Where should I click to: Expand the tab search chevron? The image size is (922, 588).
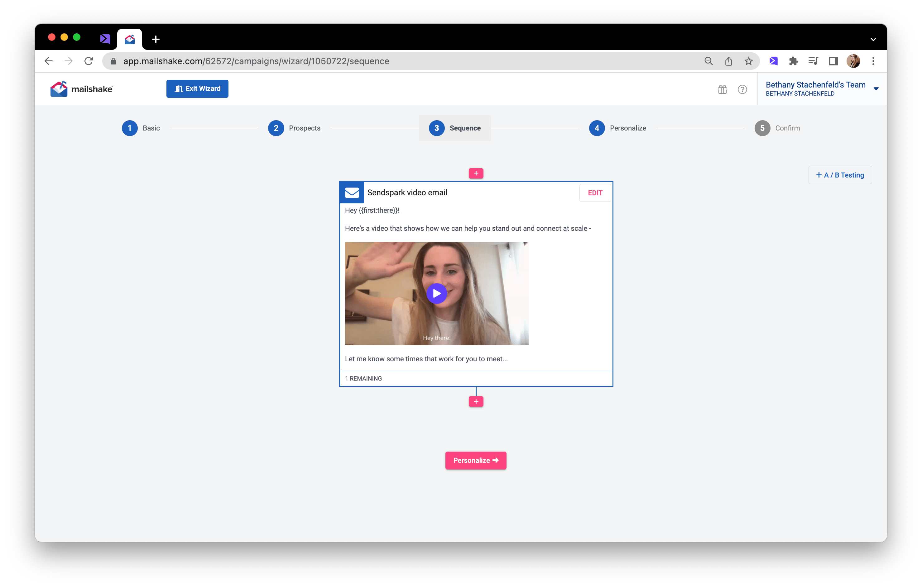coord(873,39)
